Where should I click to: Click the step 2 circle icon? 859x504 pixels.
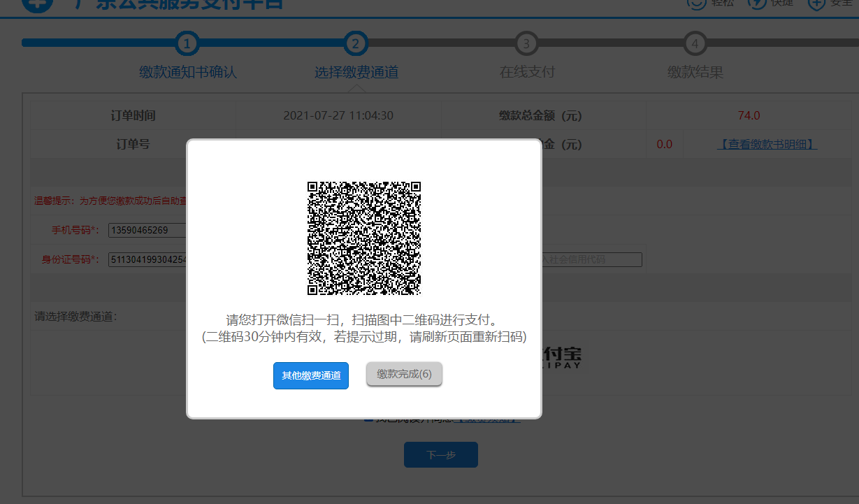[x=356, y=43]
